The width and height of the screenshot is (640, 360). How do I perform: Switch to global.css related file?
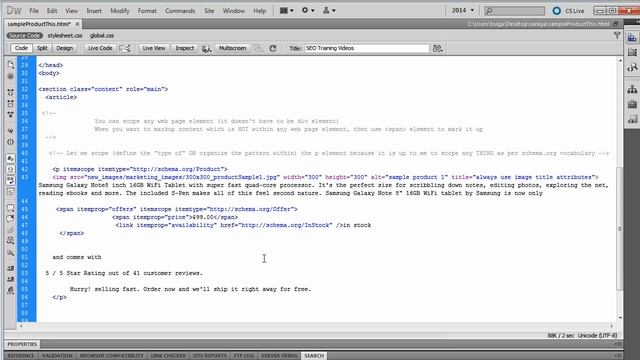(x=102, y=36)
